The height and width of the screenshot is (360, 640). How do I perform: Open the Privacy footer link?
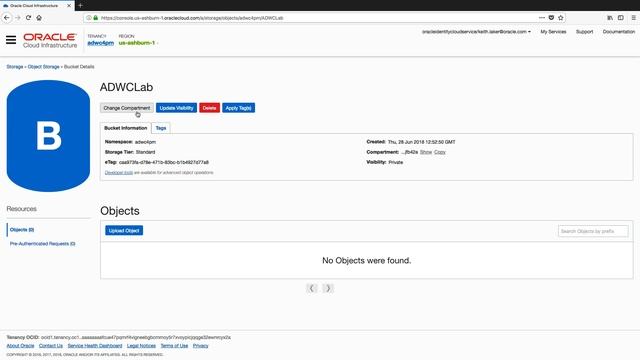coord(200,346)
